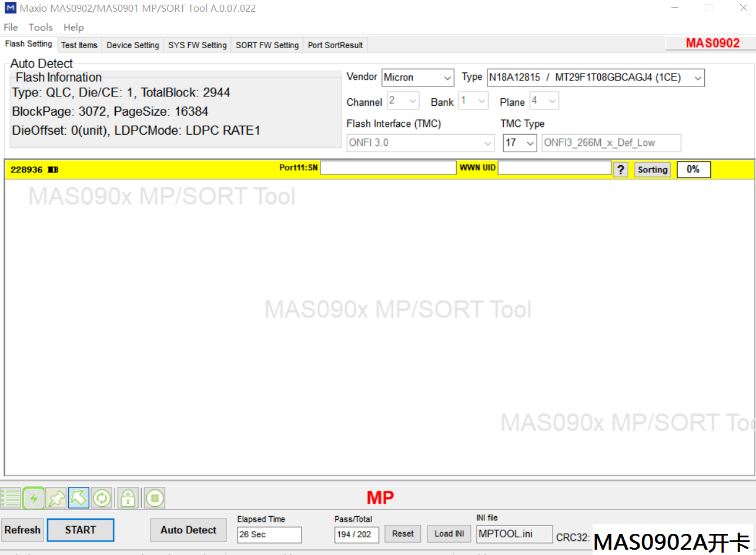Go to the SORT FW Setting tab
Image resolution: width=756 pixels, height=555 pixels.
[x=267, y=45]
